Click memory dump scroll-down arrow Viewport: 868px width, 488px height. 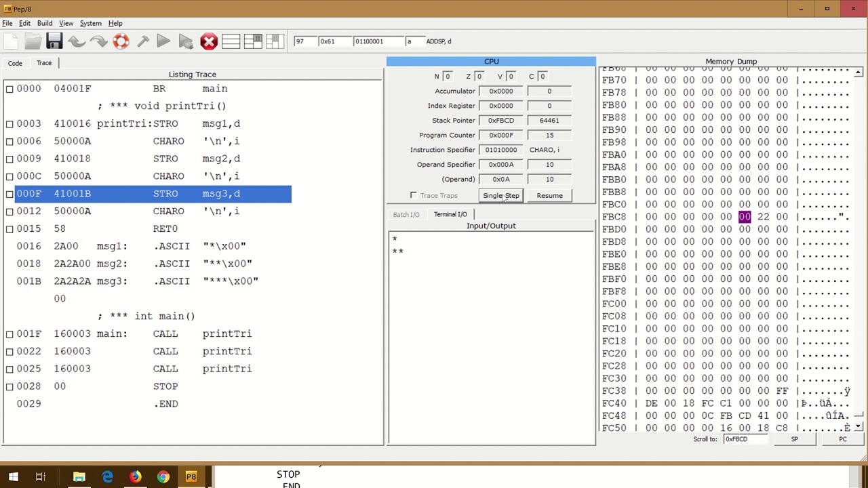click(x=859, y=426)
